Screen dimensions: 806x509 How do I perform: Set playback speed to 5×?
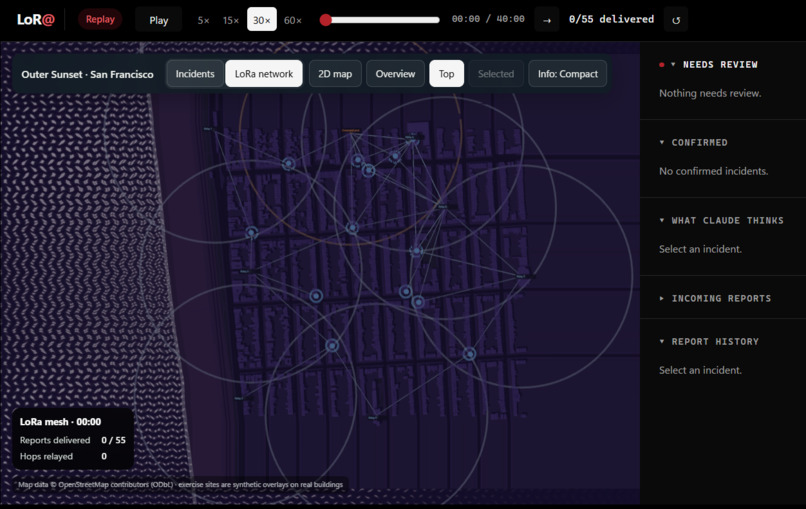204,20
